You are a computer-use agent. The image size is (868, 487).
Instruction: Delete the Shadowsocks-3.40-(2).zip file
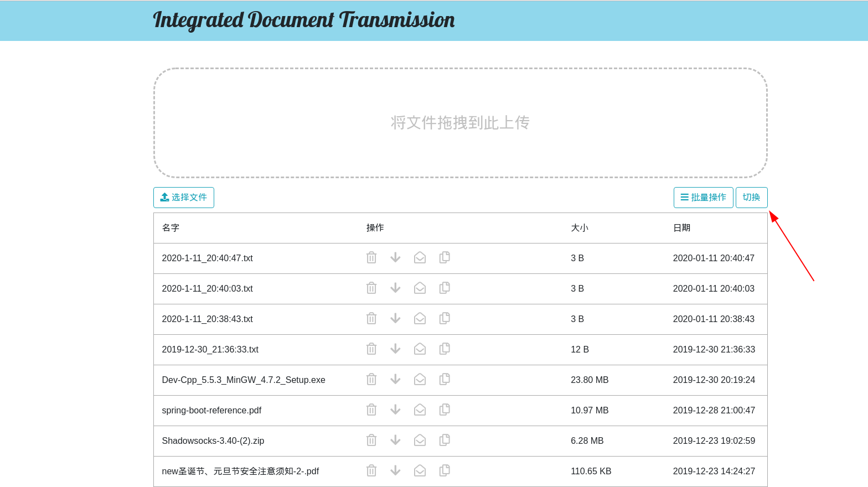click(371, 441)
